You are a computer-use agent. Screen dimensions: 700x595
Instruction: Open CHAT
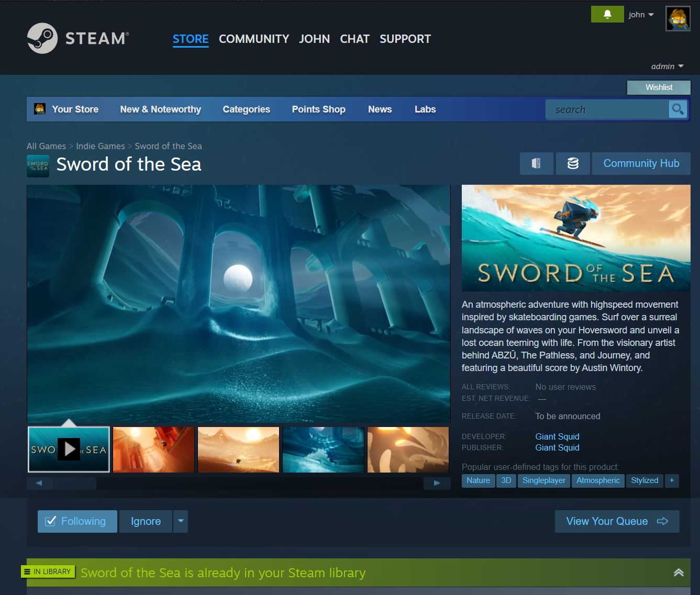[x=355, y=39]
